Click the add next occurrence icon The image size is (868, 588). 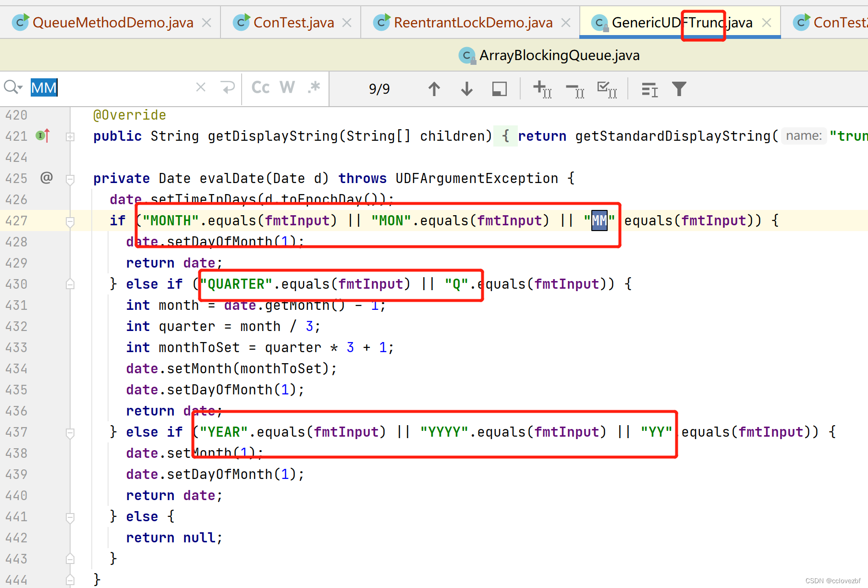(542, 89)
